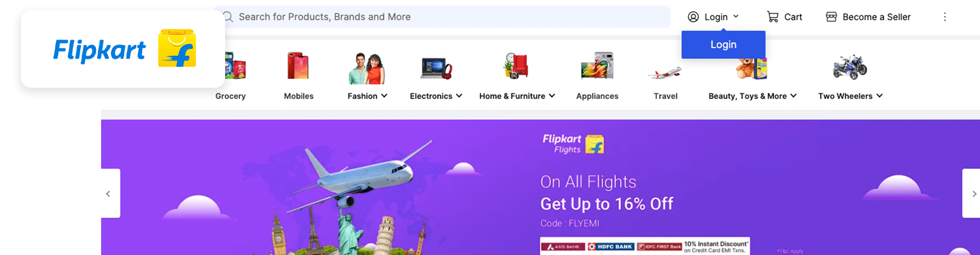Screen dimensions: 980x255
Task: Click the Flipkart logo
Action: coord(124,49)
